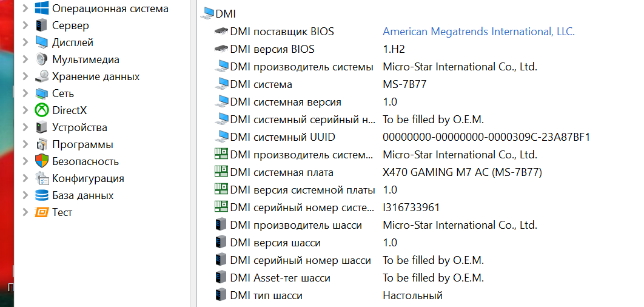The image size is (644, 307).
Task: Select the Операционная система tree label
Action: point(110,8)
